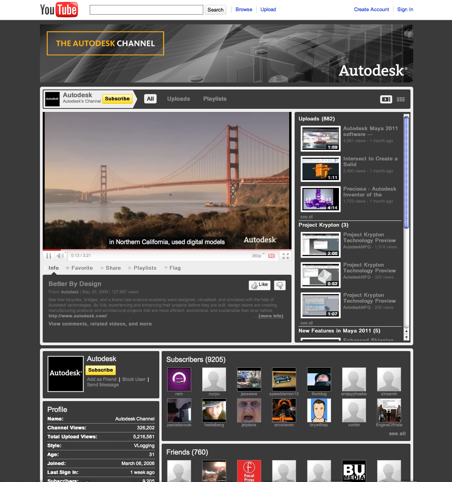Open the Uploads tab
Image resolution: width=452 pixels, height=483 pixels.
pos(178,99)
